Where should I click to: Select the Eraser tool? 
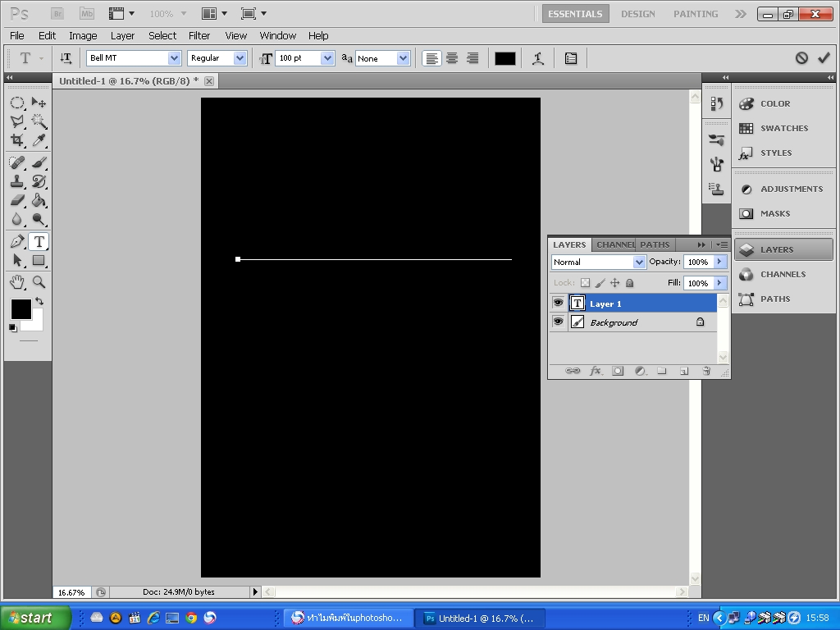[x=17, y=200]
